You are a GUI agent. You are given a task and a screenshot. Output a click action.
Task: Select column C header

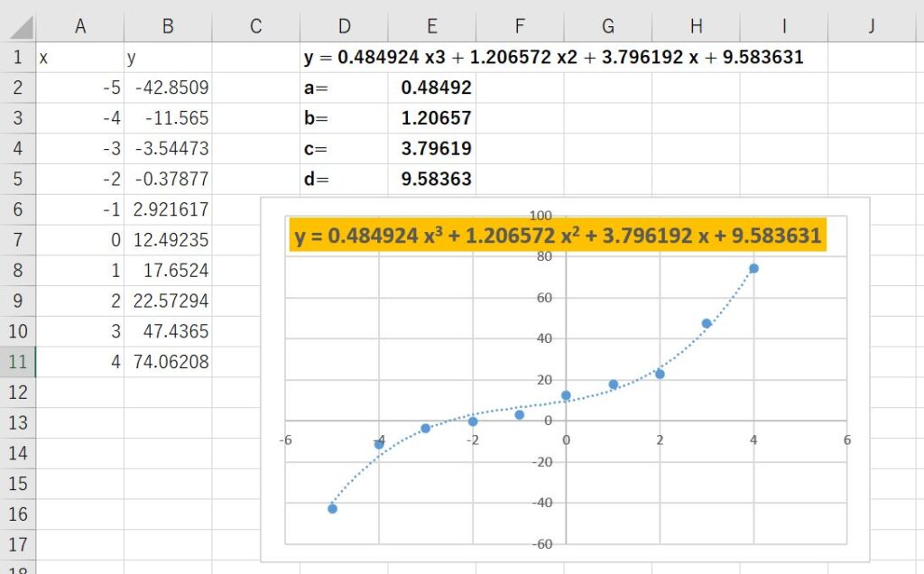(255, 26)
